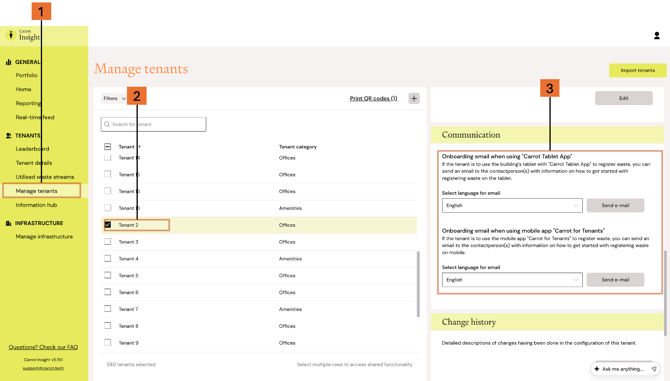The image size is (670, 381).
Task: Click the Edit button
Action: tap(624, 98)
